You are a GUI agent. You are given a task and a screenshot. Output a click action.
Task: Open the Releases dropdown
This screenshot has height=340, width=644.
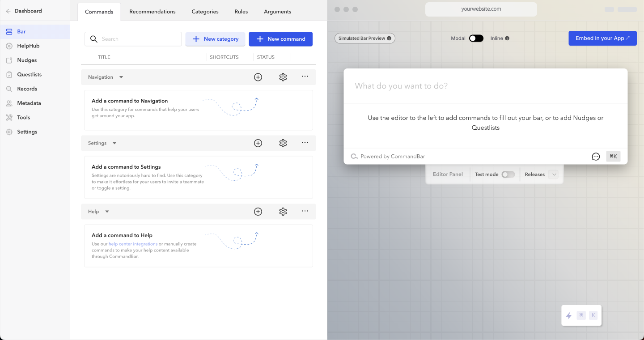click(553, 174)
